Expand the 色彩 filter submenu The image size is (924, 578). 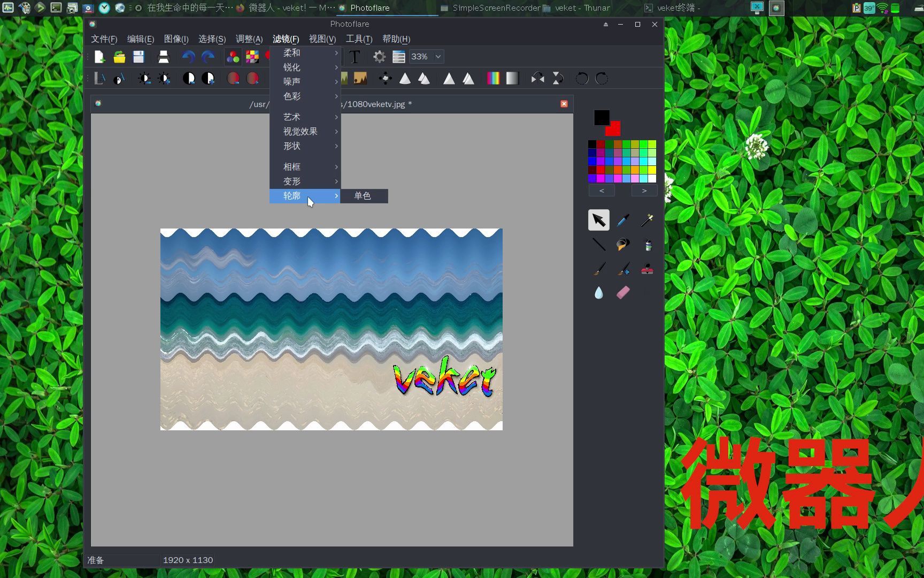pyautogui.click(x=305, y=96)
